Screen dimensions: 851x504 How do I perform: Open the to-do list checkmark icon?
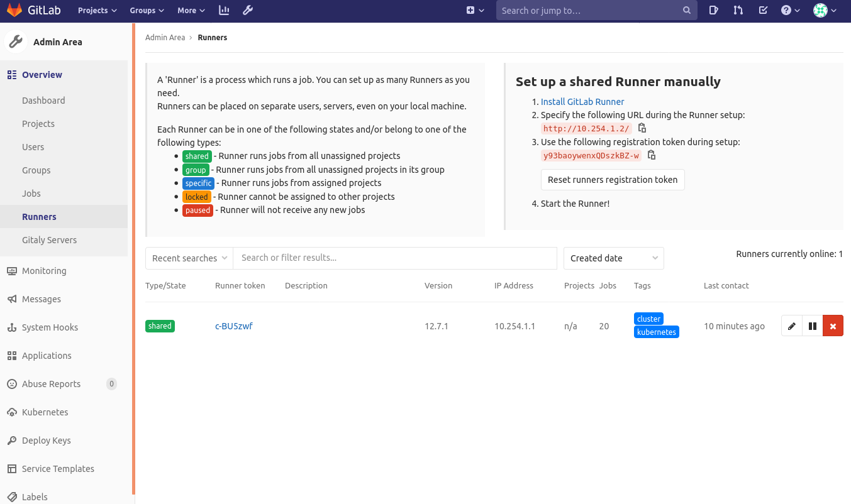(x=763, y=11)
